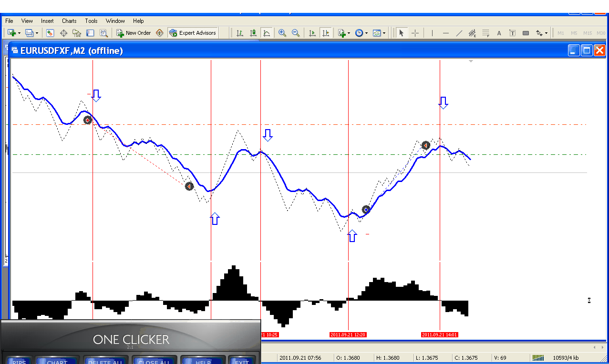Select the Vertical Line drawing tool

tap(432, 33)
